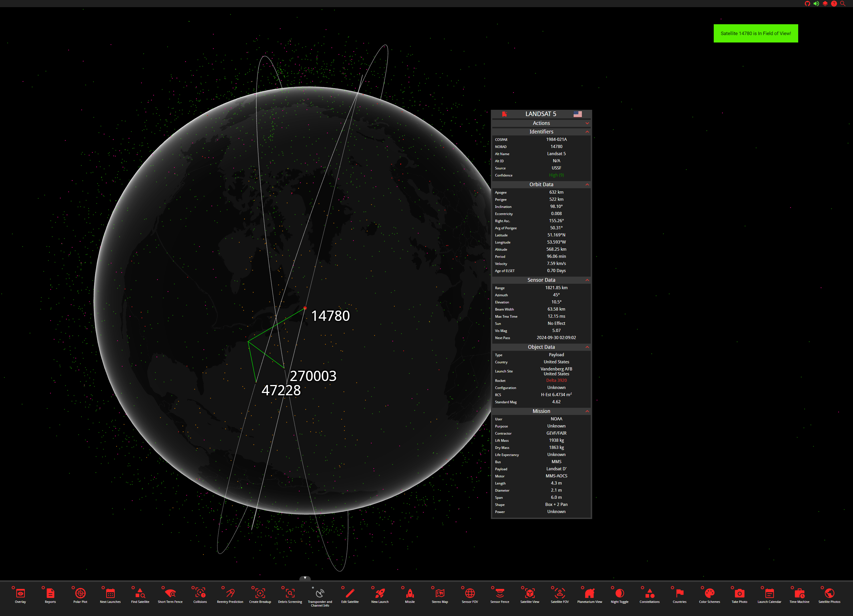The width and height of the screenshot is (853, 616).
Task: Click the United States flag icon
Action: [x=578, y=114]
